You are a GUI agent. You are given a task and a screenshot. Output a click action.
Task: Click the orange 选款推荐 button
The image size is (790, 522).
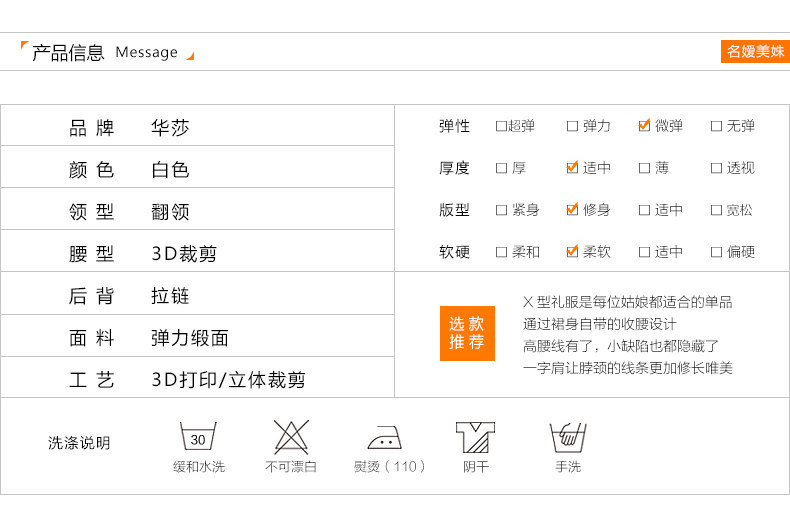coord(467,333)
